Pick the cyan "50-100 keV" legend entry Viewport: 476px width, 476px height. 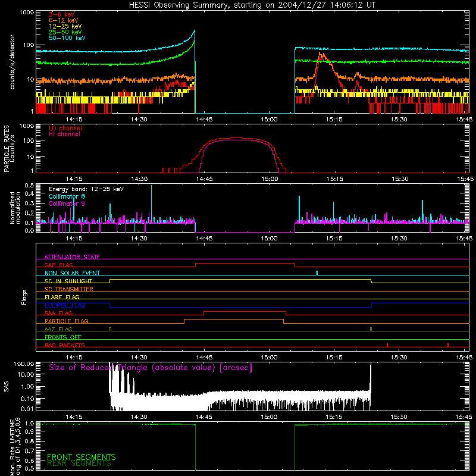coord(67,38)
